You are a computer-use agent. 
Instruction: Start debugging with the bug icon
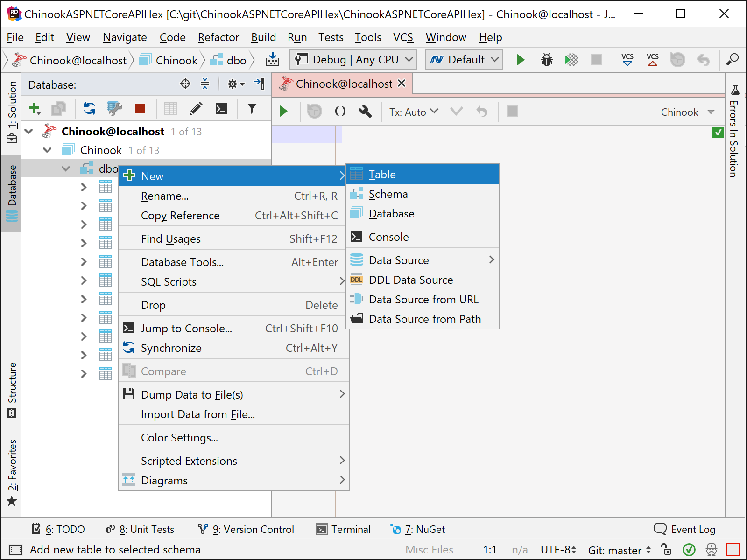coord(546,60)
